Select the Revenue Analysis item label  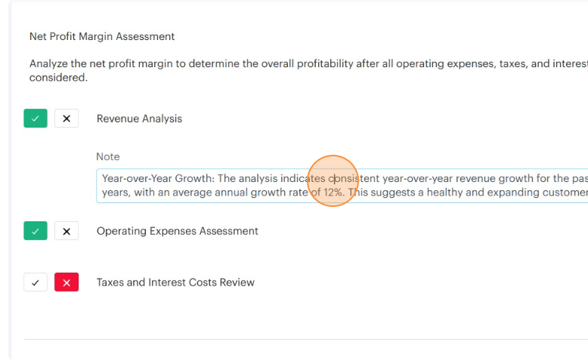139,119
